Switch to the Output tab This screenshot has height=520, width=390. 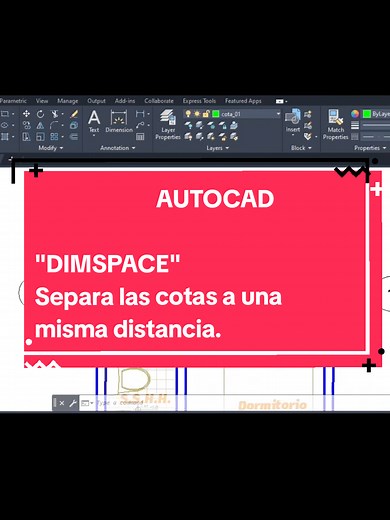(x=96, y=101)
